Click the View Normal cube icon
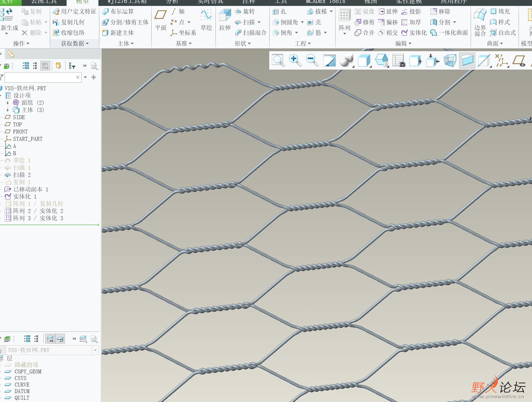 433,61
